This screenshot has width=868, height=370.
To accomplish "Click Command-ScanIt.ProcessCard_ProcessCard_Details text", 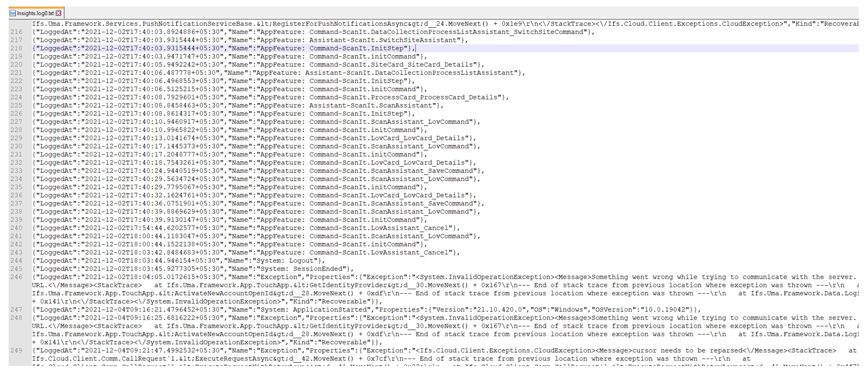I will [x=404, y=97].
